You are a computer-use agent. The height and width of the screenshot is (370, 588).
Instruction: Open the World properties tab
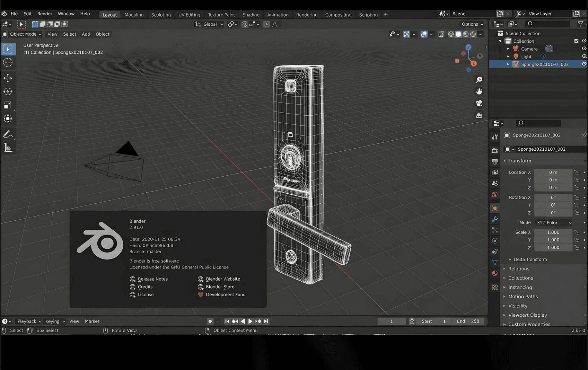(x=495, y=194)
